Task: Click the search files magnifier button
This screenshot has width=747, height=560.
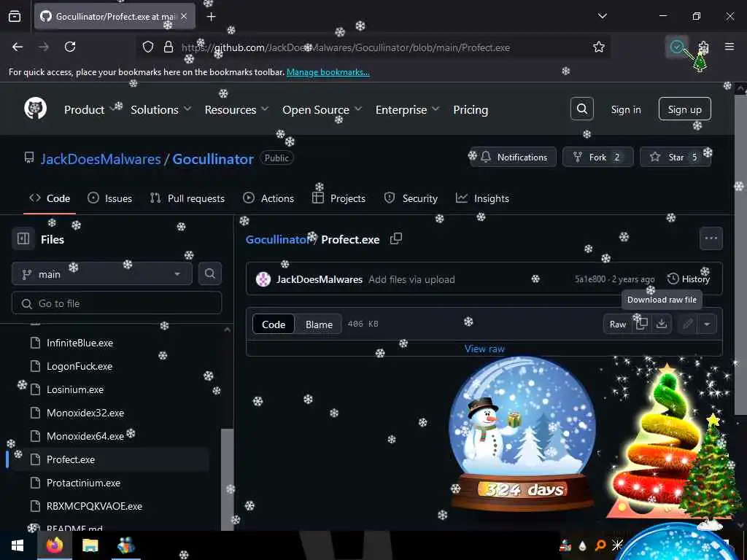Action: (209, 273)
